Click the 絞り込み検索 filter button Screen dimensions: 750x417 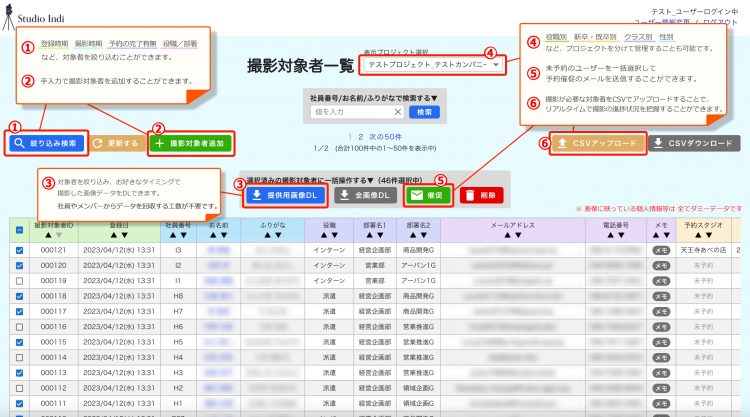pos(46,143)
